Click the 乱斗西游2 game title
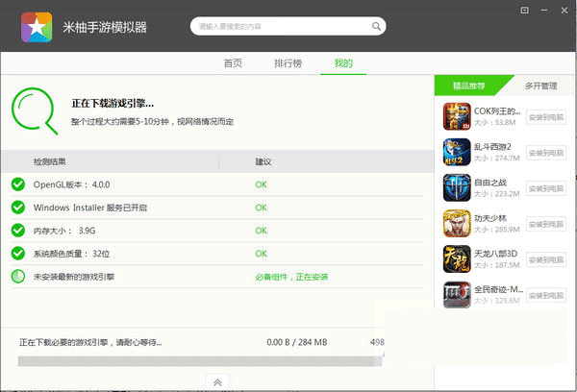577x392 pixels. coord(492,147)
